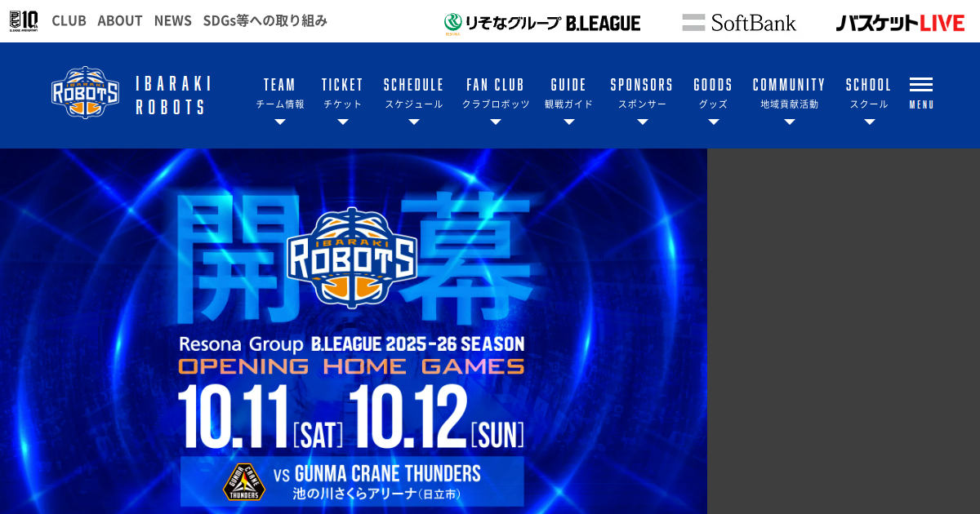Viewport: 980px width, 514px height.
Task: Click the CLUB link in top bar
Action: tap(69, 20)
